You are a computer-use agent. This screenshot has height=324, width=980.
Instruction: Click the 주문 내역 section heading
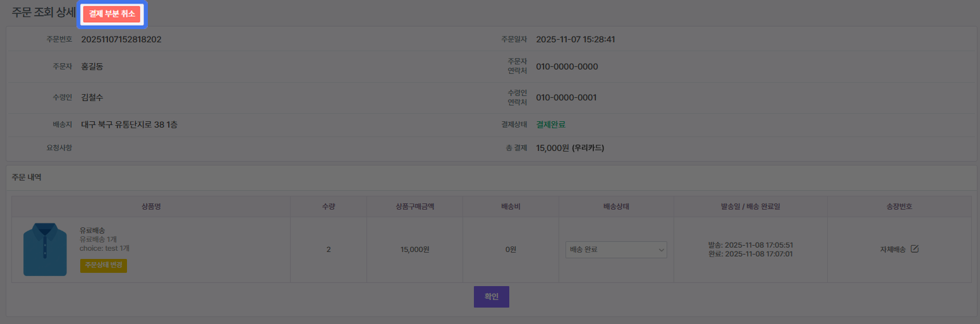(x=27, y=177)
